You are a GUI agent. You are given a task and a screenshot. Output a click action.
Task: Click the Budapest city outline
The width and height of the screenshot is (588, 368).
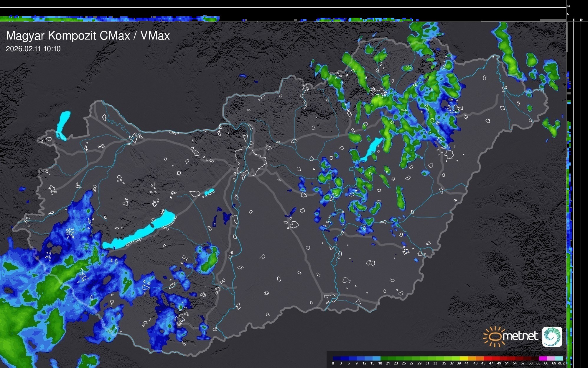[x=251, y=161]
